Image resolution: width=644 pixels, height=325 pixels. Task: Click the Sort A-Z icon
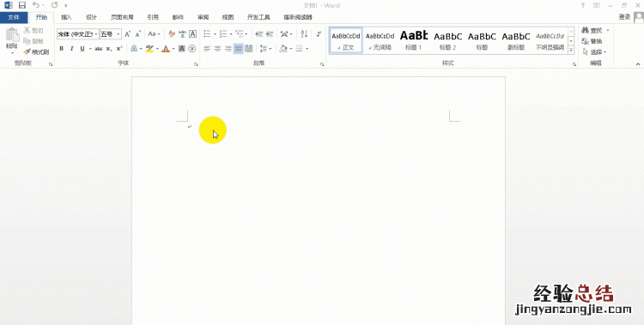coord(304,34)
